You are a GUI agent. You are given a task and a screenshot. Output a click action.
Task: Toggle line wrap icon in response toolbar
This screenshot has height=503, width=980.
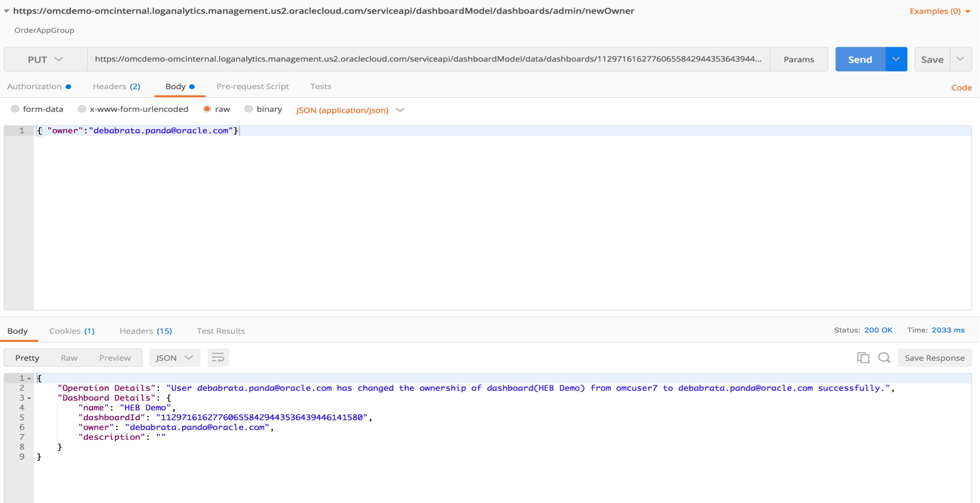tap(218, 358)
